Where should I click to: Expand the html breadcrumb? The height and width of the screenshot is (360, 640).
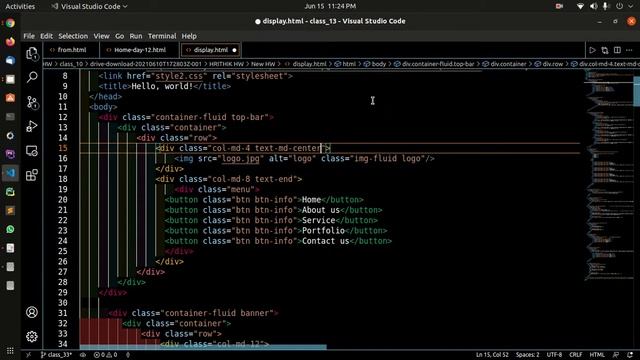(x=345, y=64)
